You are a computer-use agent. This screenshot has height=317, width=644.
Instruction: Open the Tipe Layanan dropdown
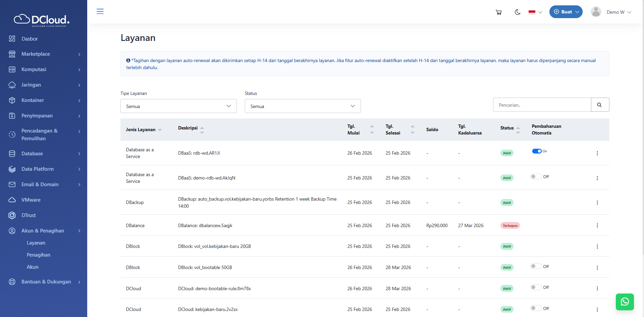point(178,106)
